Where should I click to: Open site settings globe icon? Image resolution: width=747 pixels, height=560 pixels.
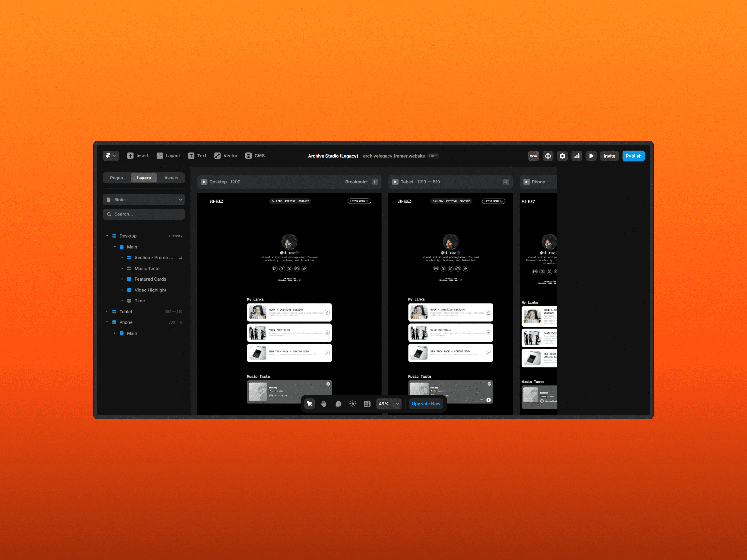click(x=548, y=156)
